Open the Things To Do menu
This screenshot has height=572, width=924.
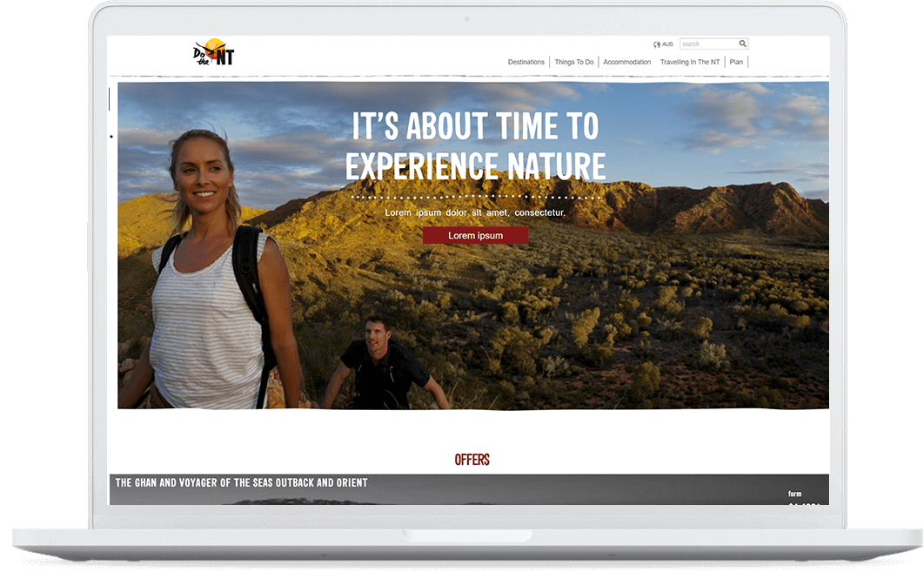coord(573,62)
